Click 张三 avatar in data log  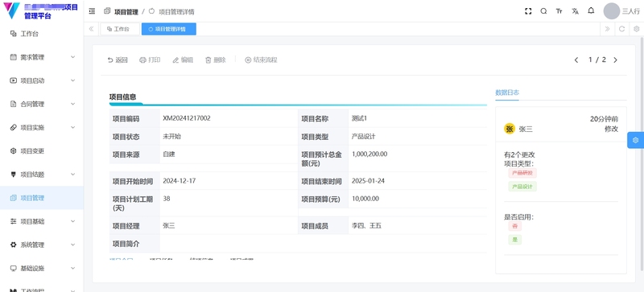click(510, 129)
